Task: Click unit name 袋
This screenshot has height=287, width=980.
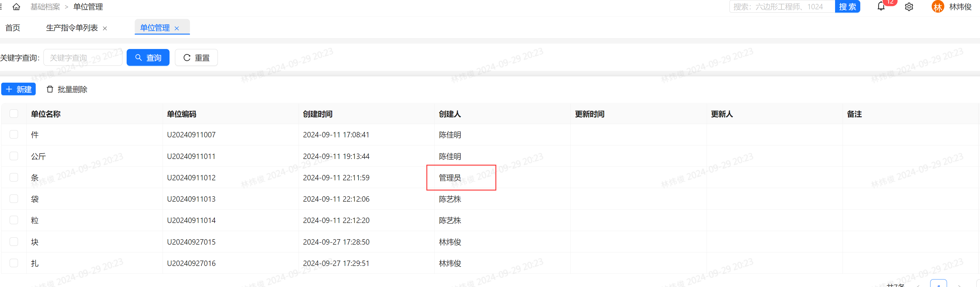Action: [x=35, y=199]
